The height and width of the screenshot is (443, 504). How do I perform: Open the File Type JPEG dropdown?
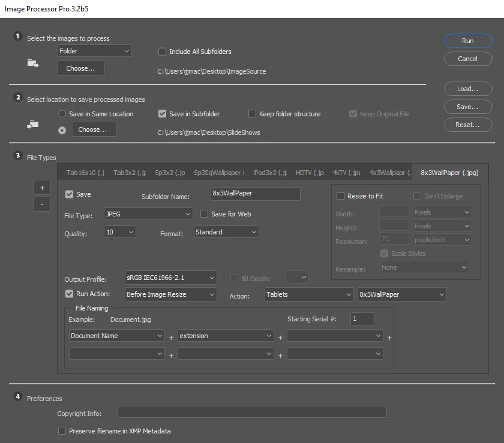[x=148, y=214]
